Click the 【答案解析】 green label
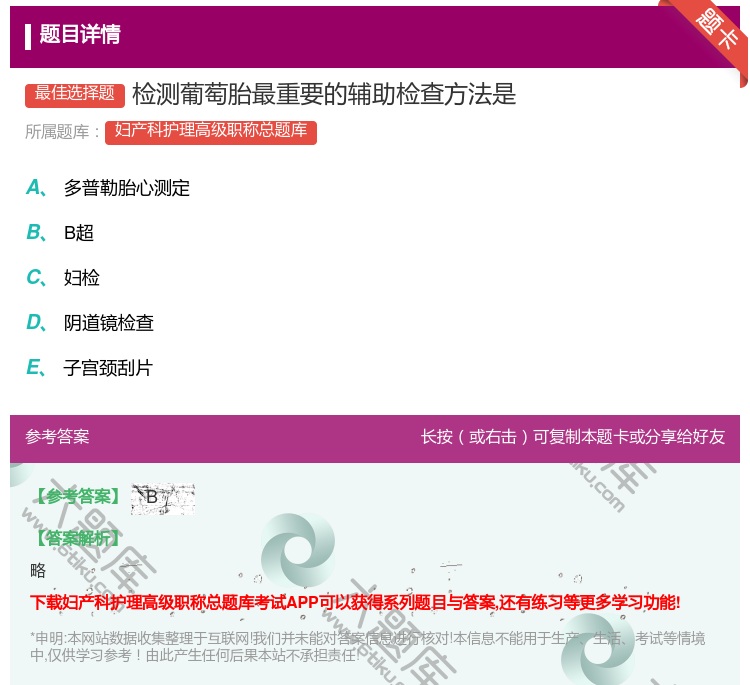The width and height of the screenshot is (750, 685). 78,539
